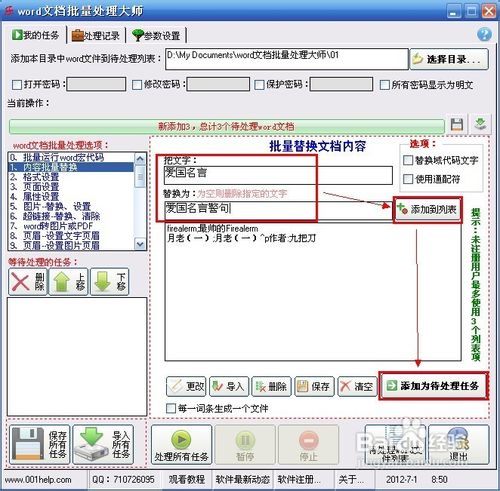Select 0. 批量运行word宏代码 option

[x=71, y=157]
